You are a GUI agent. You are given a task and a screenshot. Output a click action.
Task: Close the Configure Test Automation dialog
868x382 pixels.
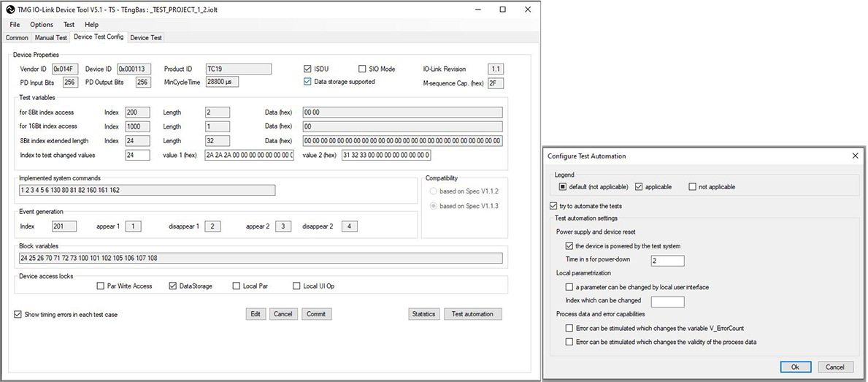click(x=856, y=156)
